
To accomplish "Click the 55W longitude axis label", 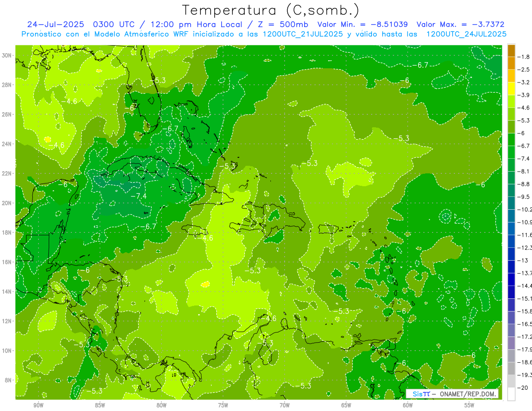I will pyautogui.click(x=469, y=406).
